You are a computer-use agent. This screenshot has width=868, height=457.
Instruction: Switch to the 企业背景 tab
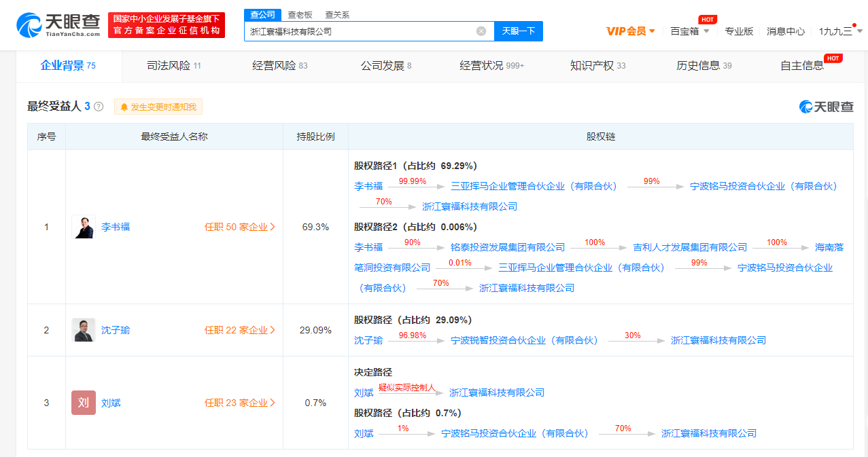(x=69, y=66)
